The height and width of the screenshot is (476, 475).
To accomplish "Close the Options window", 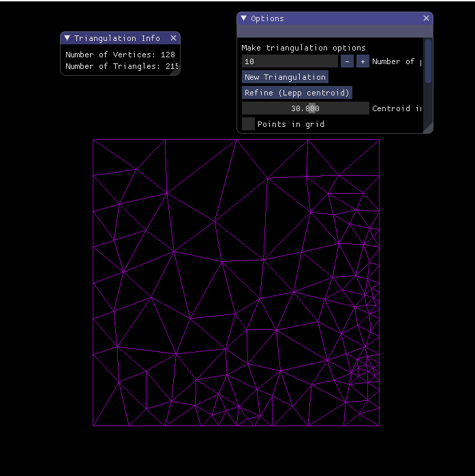I will [x=426, y=18].
